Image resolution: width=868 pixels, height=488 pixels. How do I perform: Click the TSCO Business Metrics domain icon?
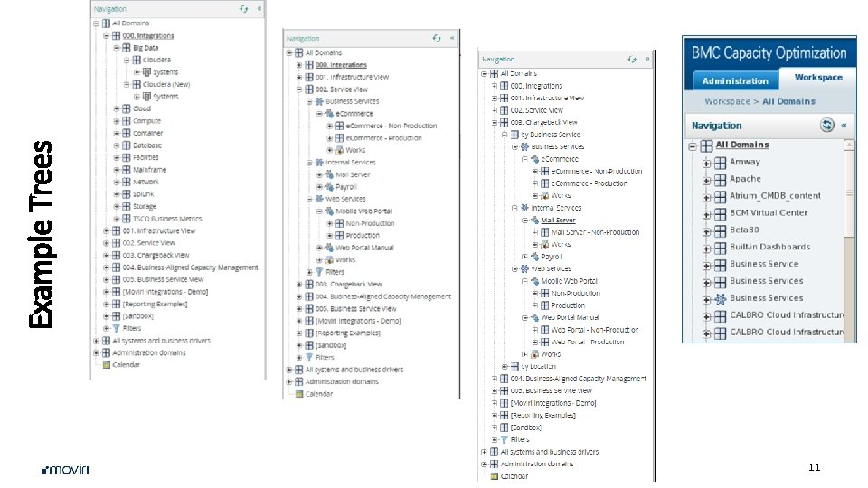(127, 218)
